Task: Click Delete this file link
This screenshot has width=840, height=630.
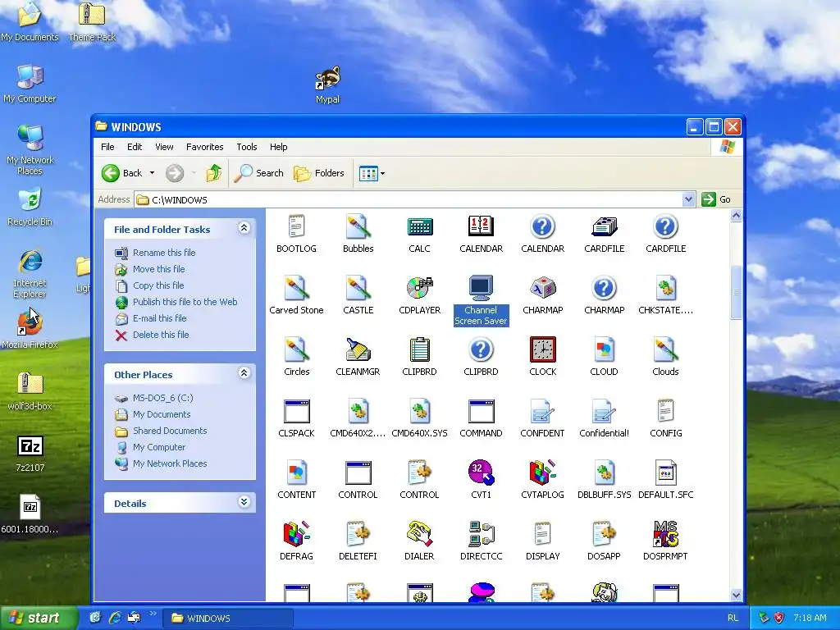Action: point(161,335)
